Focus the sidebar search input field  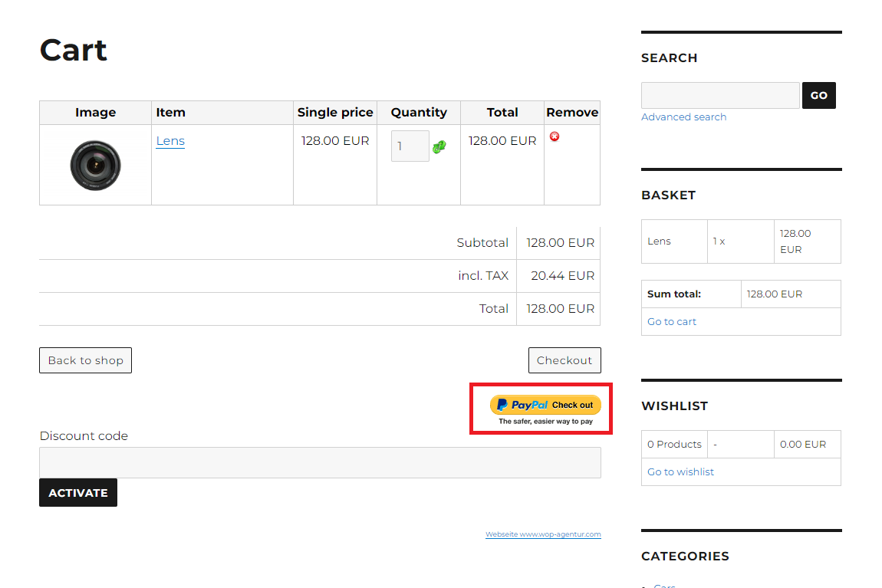721,96
